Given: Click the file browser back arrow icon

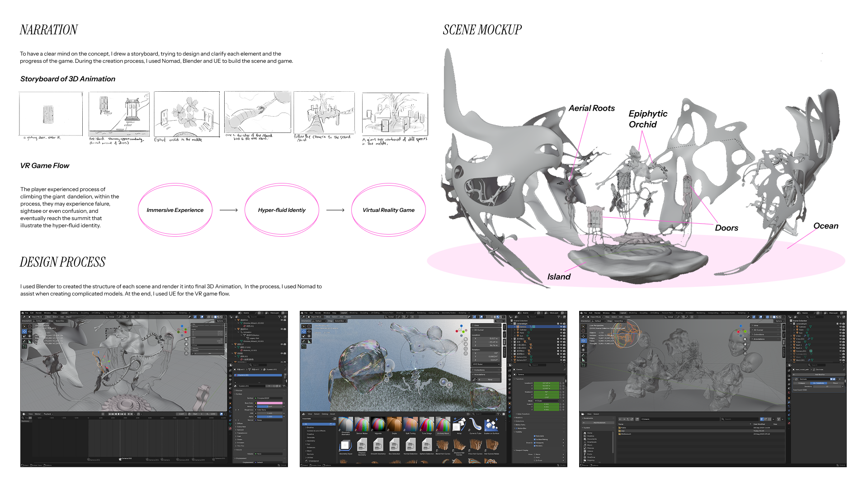Looking at the screenshot, I should pyautogui.click(x=620, y=419).
